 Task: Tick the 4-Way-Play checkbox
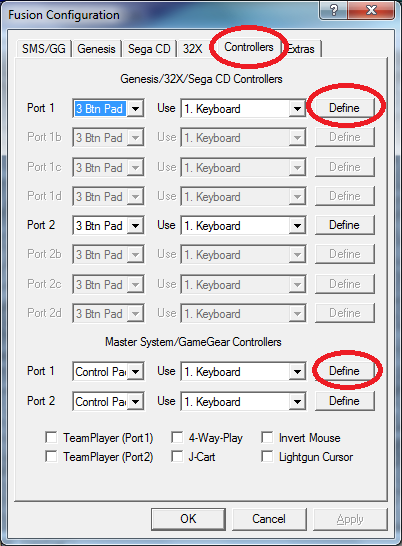point(177,437)
